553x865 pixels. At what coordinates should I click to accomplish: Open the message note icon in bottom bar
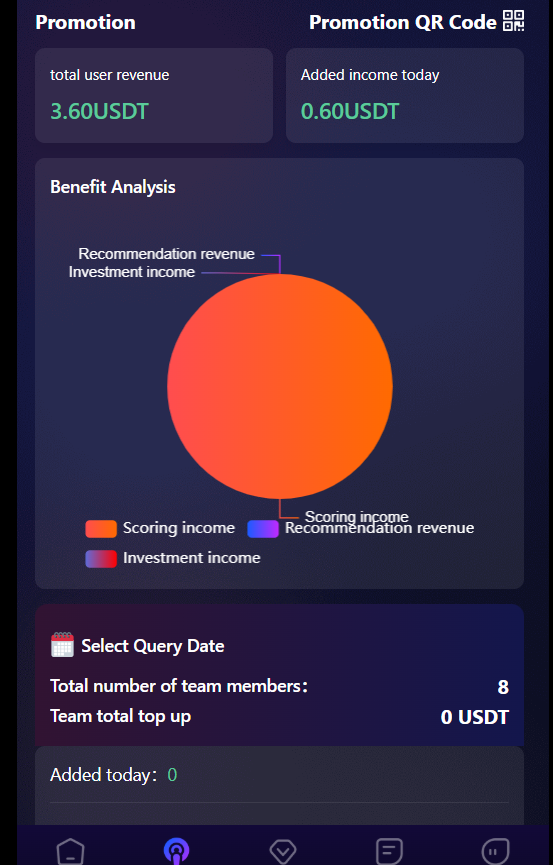(389, 851)
